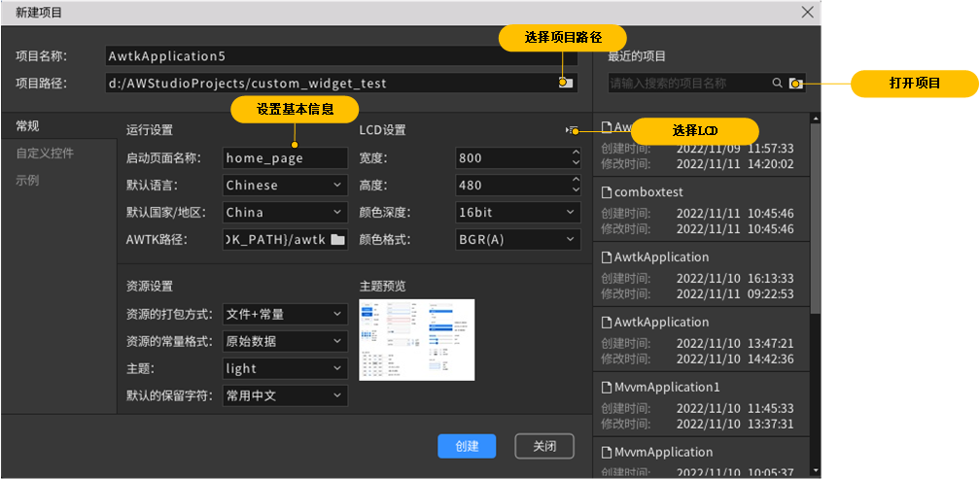Screen dimensions: 980x479
Task: Select the comboxtest recent project
Action: [701, 209]
